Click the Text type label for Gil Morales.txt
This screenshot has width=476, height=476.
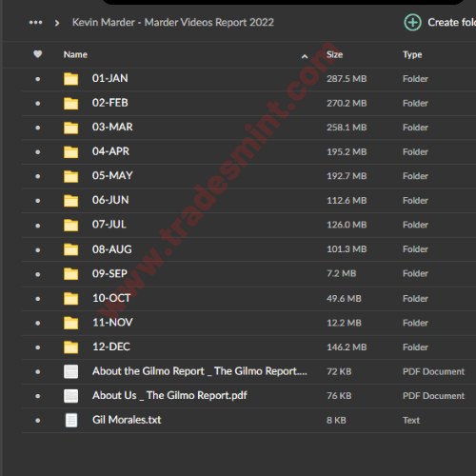pos(411,421)
